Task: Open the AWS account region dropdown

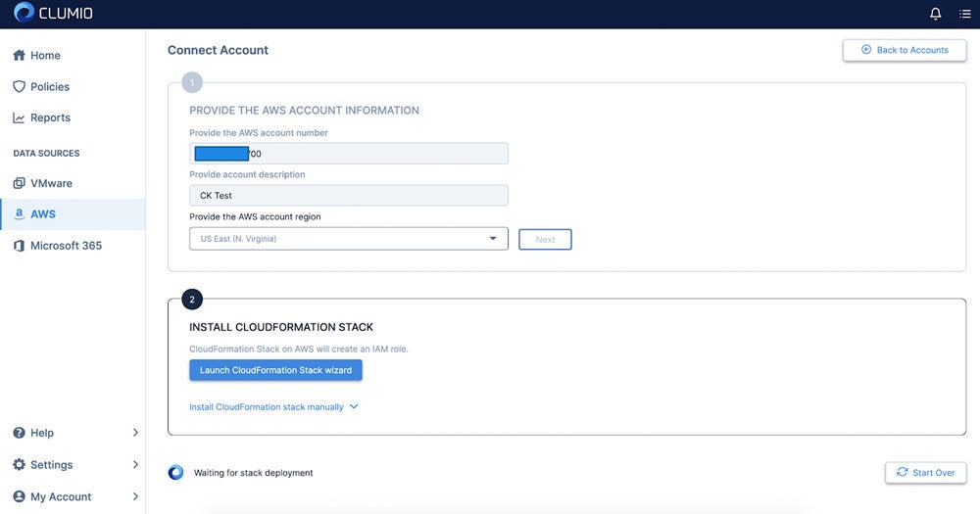Action: (349, 239)
